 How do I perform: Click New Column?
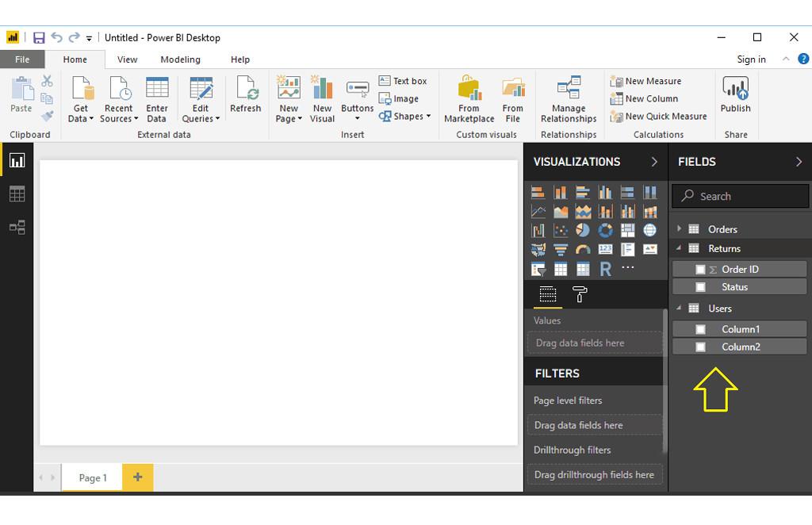(644, 98)
